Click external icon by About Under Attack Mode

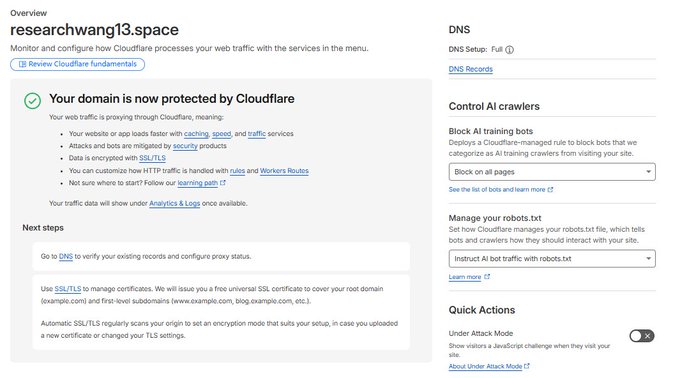point(527,366)
